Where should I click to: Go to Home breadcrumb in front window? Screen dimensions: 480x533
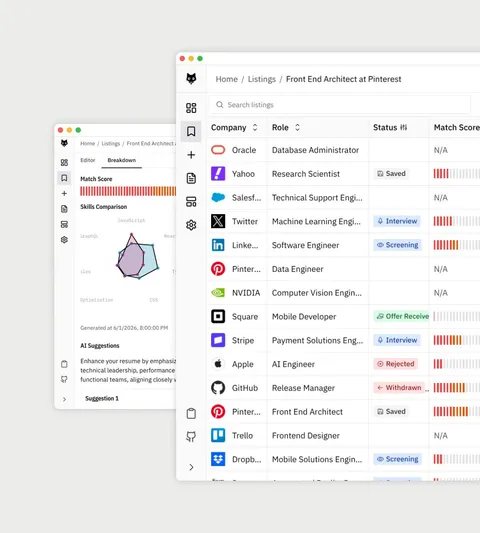226,79
